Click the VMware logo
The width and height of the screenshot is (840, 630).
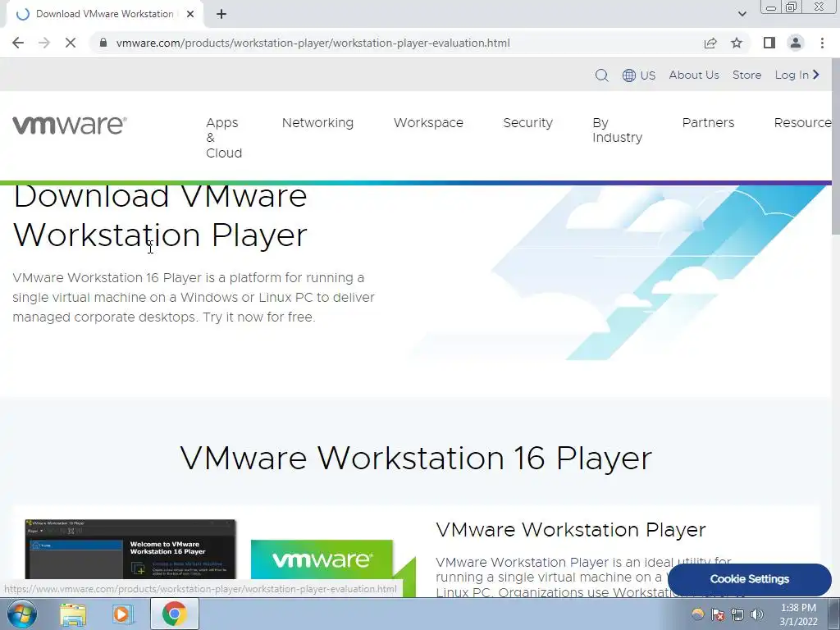click(x=70, y=125)
